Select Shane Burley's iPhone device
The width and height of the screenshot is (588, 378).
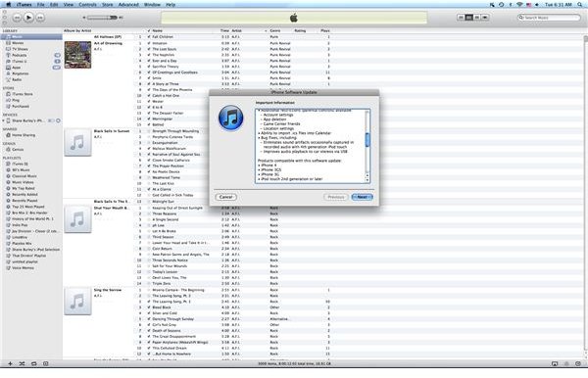point(28,120)
